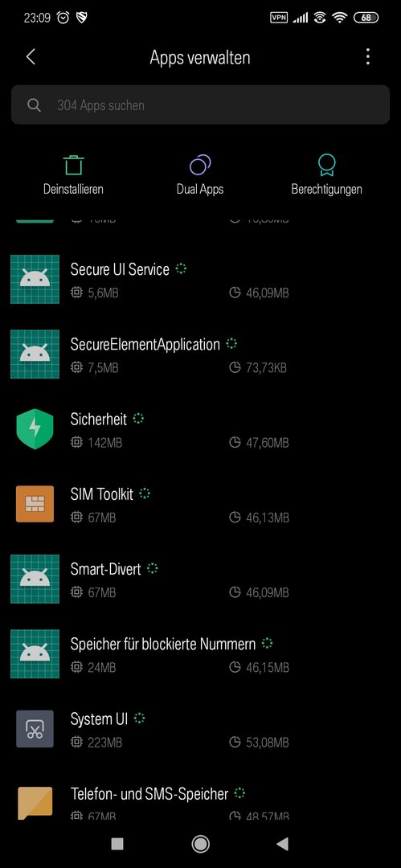Open the three-dot overflow menu
Screen dimensions: 401x868
point(368,56)
